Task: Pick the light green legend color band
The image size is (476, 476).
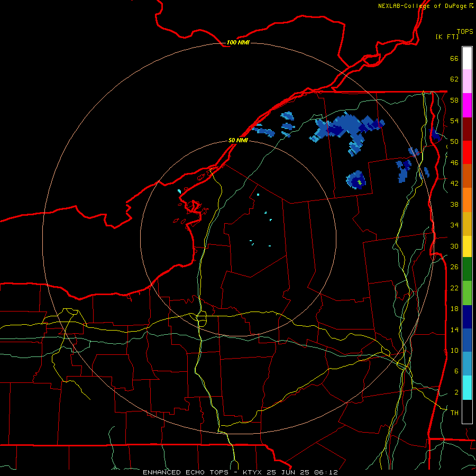Action: (467, 293)
